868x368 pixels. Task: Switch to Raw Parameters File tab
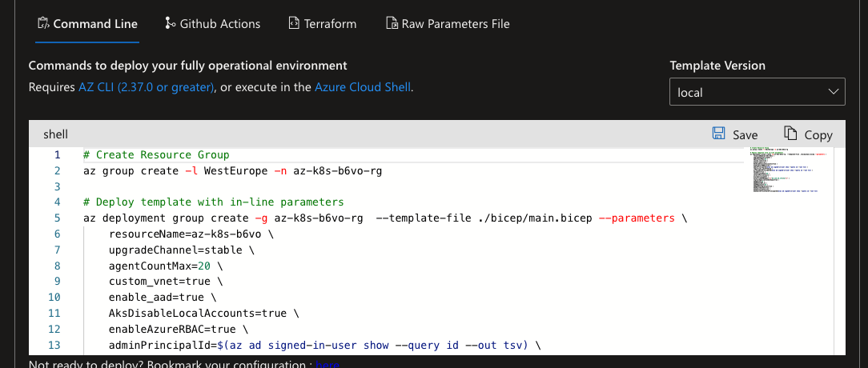pyautogui.click(x=448, y=24)
